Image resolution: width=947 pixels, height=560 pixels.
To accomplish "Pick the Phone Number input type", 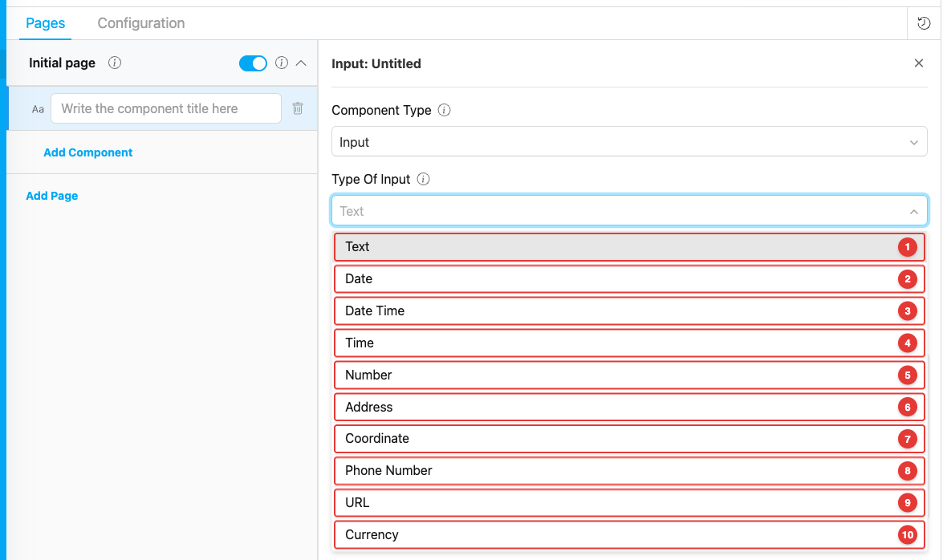I will click(x=629, y=471).
